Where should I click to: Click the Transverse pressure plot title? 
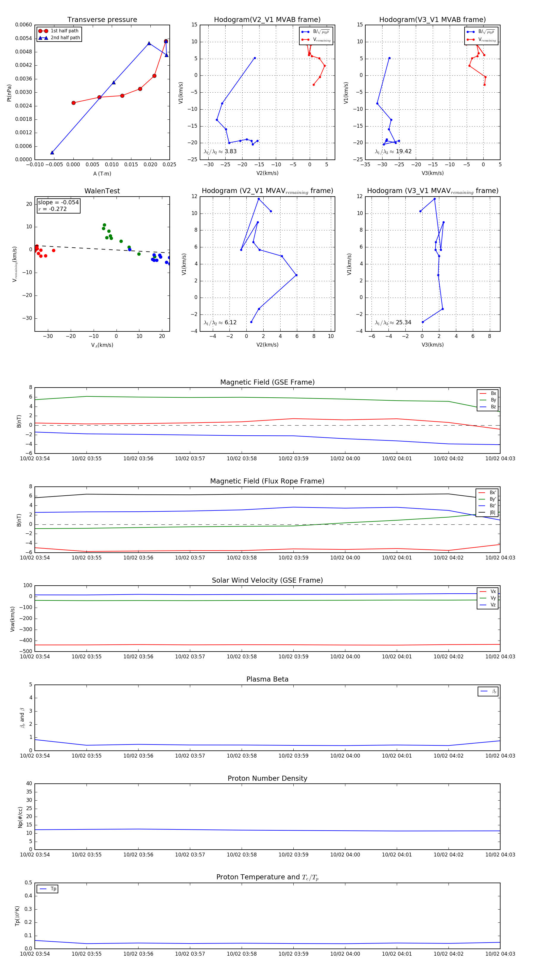click(102, 19)
